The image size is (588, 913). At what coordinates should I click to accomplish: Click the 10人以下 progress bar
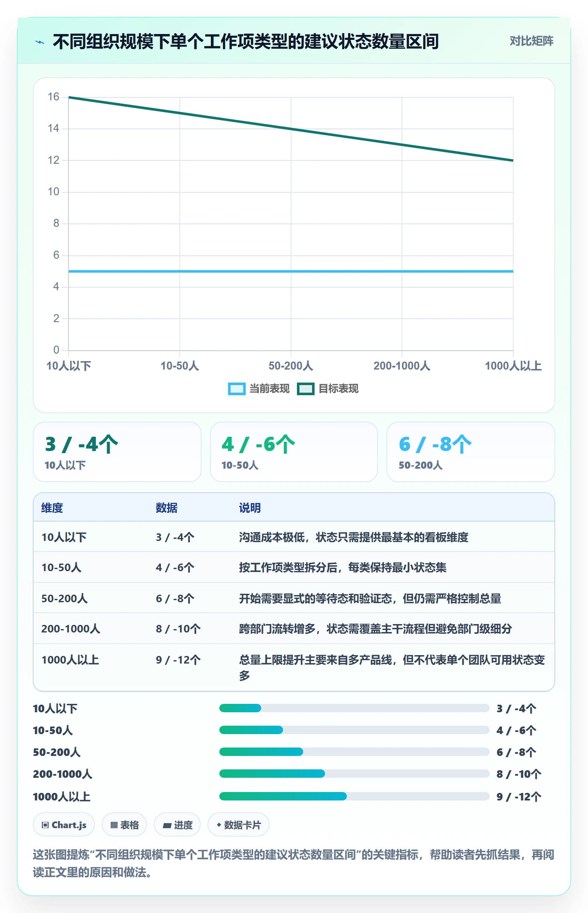coord(354,708)
